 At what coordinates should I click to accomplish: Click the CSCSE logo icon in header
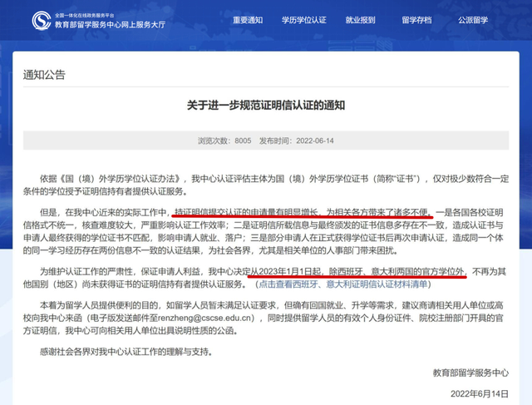[x=40, y=20]
